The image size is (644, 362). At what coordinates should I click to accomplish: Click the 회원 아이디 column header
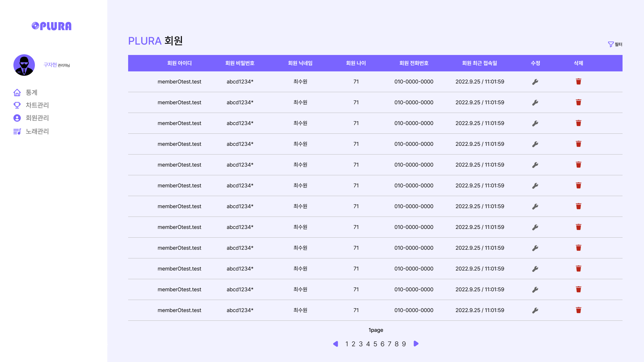click(179, 63)
